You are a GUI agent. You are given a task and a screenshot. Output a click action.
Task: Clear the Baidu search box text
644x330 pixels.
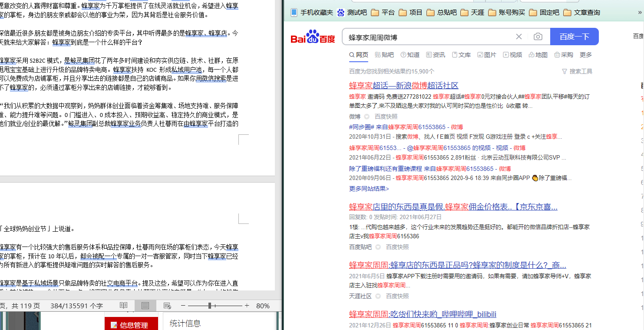pos(519,37)
